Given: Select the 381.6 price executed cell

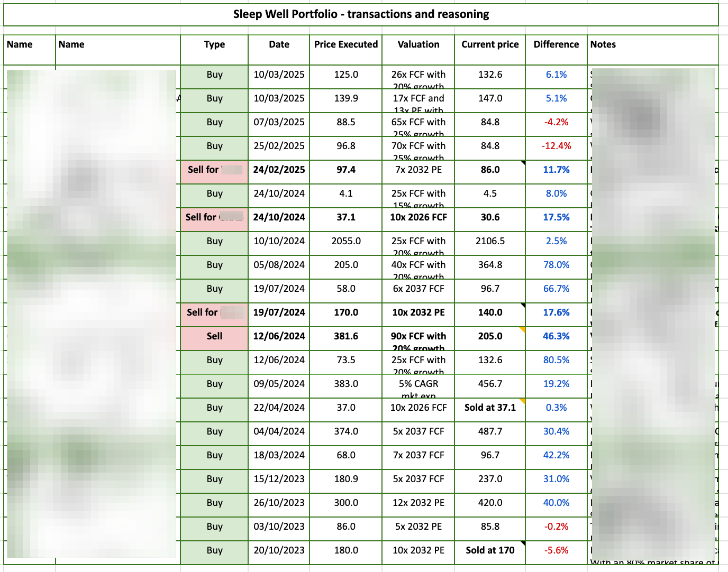Looking at the screenshot, I should tap(346, 339).
